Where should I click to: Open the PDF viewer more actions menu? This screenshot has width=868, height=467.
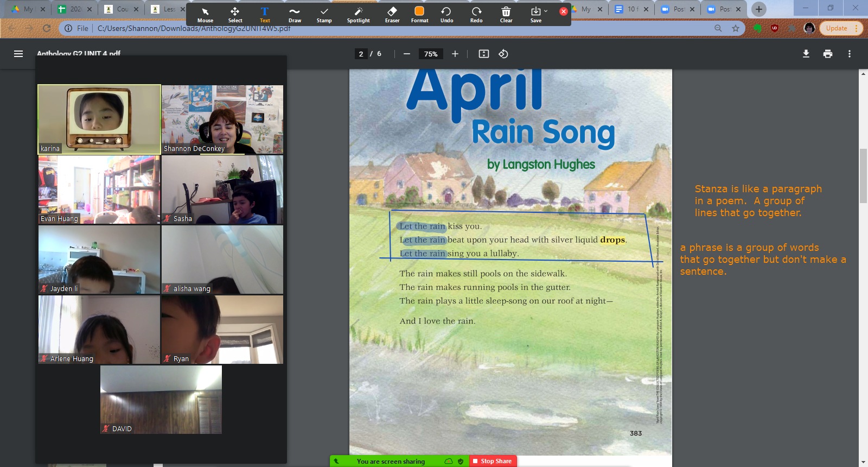[850, 54]
